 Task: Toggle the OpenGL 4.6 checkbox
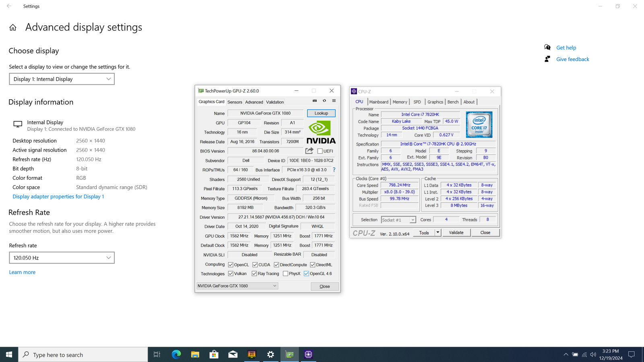point(306,274)
